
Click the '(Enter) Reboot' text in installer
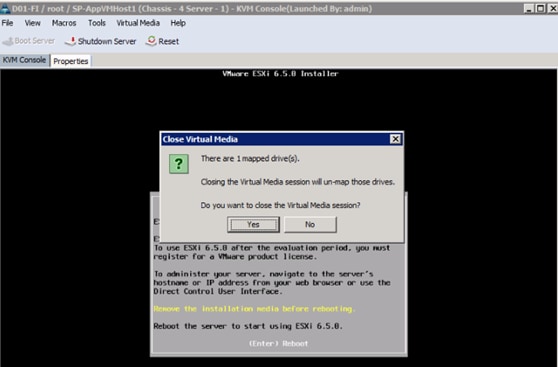tap(278, 344)
